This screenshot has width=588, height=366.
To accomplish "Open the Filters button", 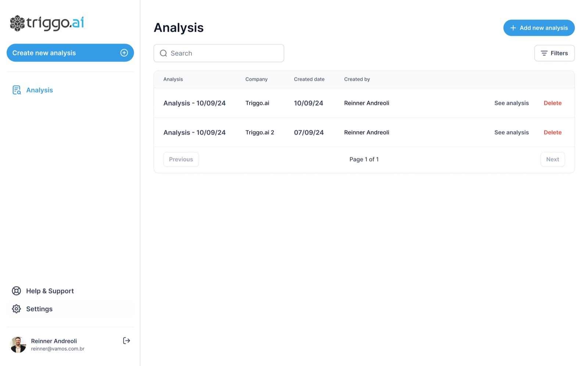I will click(x=554, y=53).
